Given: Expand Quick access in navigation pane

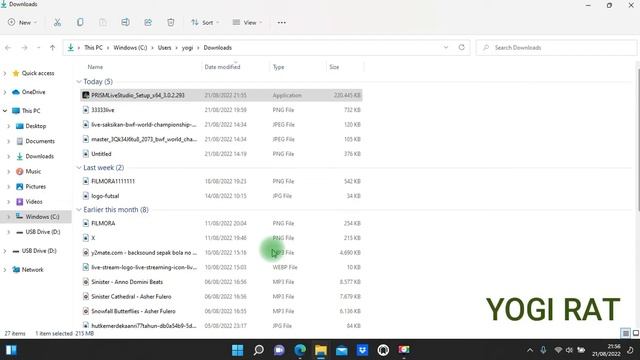Looking at the screenshot, I should click(5, 73).
